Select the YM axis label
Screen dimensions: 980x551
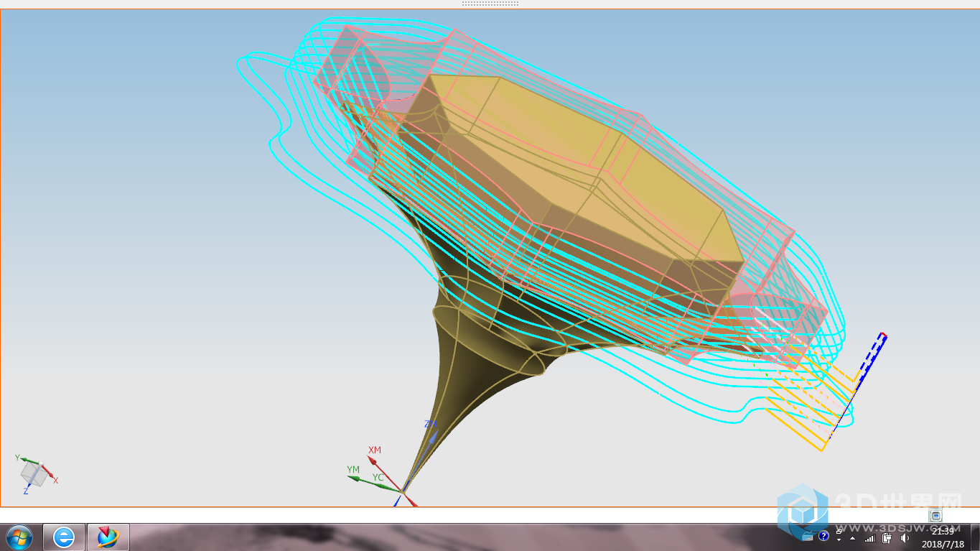coord(353,470)
